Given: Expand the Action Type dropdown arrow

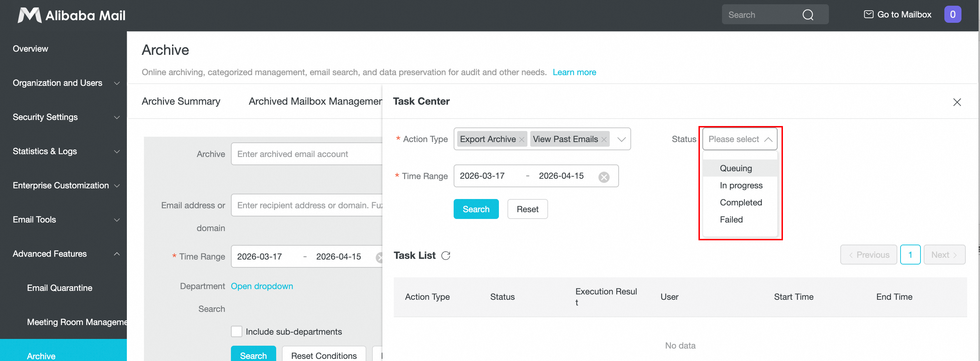Looking at the screenshot, I should [621, 140].
